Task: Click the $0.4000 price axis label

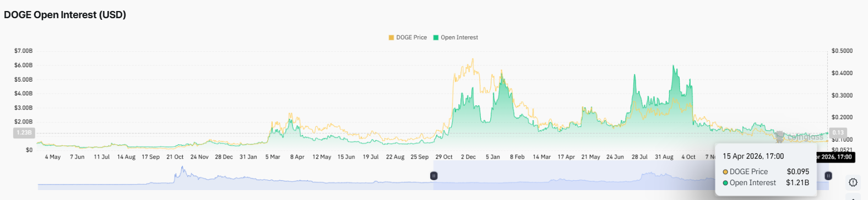Action: (x=842, y=73)
